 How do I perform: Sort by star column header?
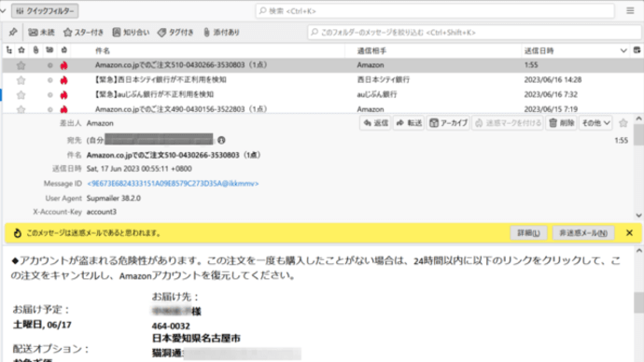pos(21,50)
